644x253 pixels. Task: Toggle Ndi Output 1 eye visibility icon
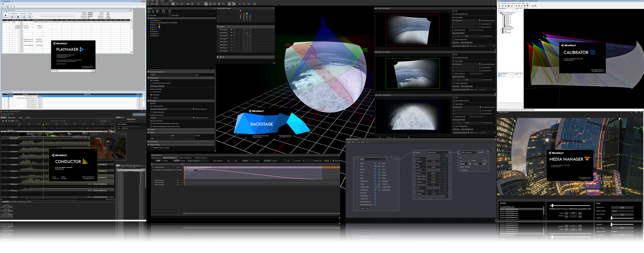pos(231,30)
